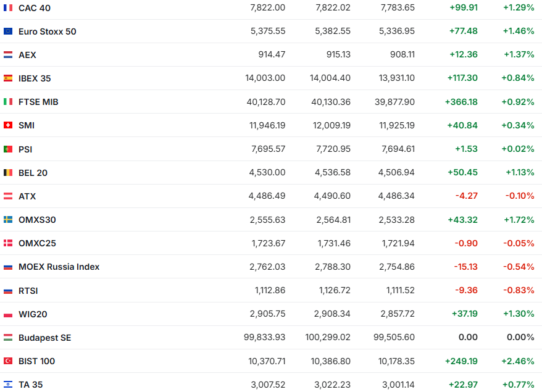Select the WIG20 index name

tap(33, 314)
